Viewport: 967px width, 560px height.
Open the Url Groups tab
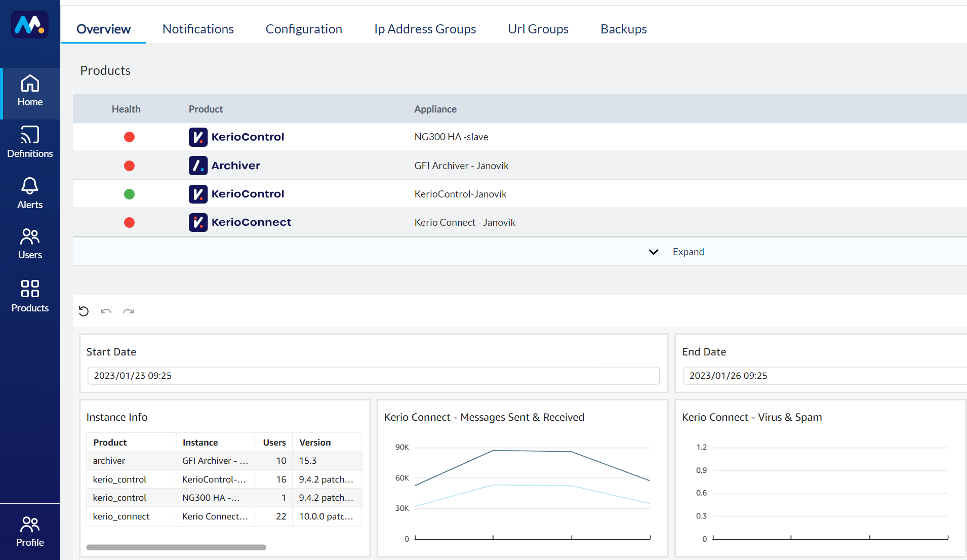point(538,29)
